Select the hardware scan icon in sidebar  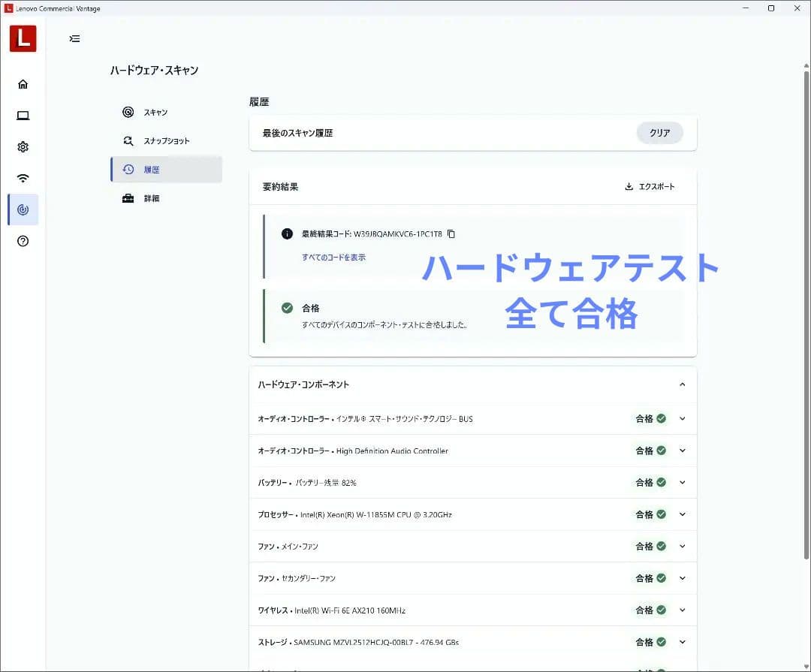coord(23,210)
